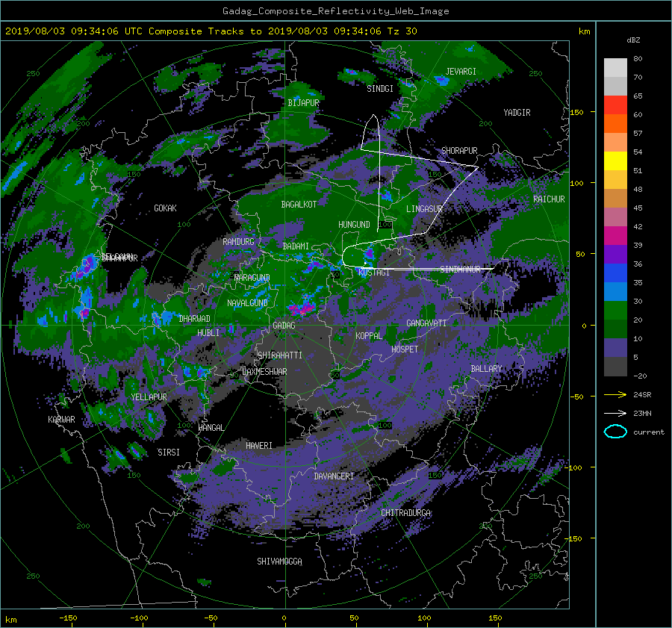Click the BIJAPUR city label
This screenshot has height=628, width=672.
(x=303, y=103)
